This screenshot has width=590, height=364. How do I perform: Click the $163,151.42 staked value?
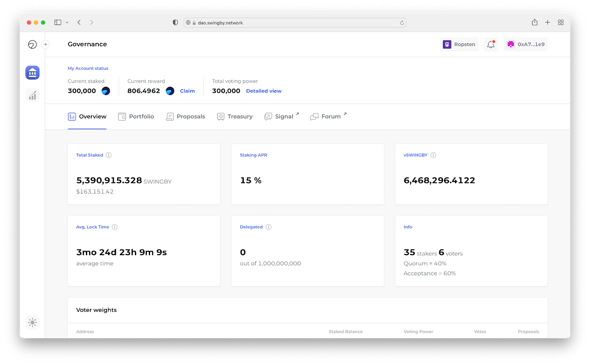click(95, 192)
